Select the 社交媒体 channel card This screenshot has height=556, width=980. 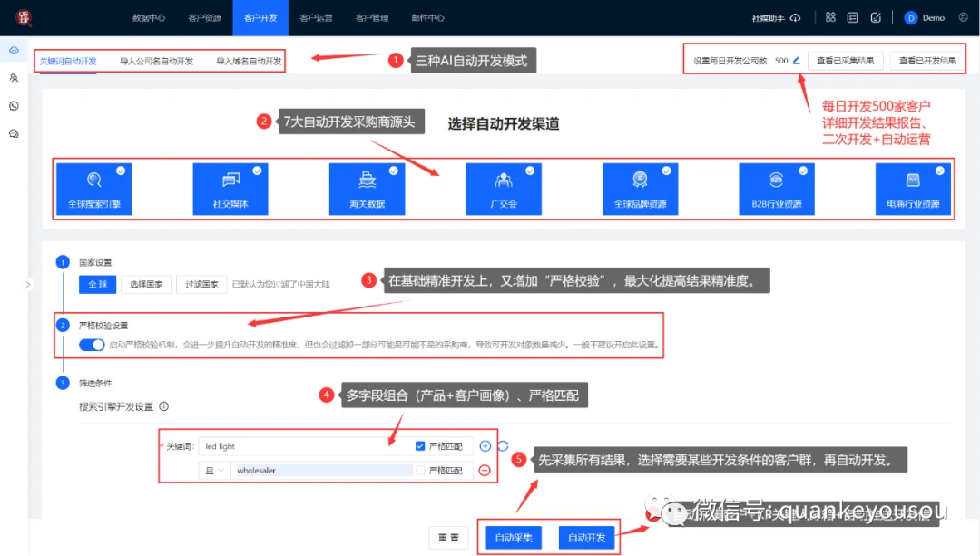230,189
